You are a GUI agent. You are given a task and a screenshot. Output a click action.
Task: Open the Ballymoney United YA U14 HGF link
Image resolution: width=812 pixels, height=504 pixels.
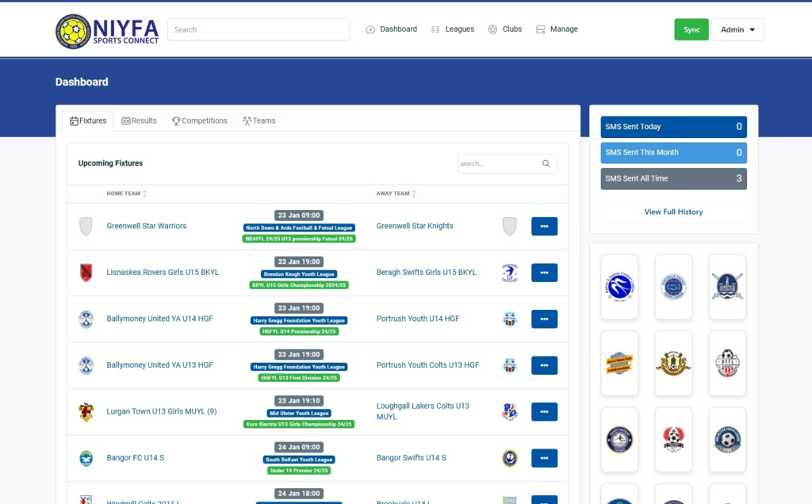(159, 319)
